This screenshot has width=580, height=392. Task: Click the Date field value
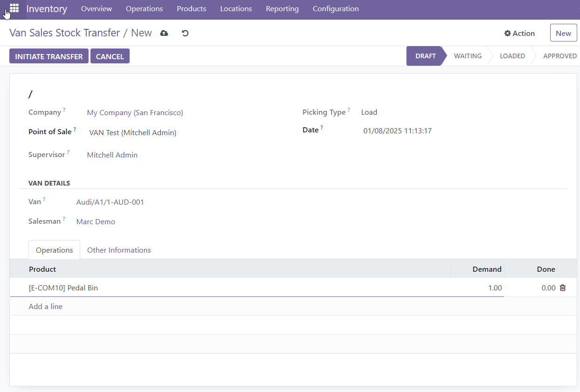tap(397, 131)
